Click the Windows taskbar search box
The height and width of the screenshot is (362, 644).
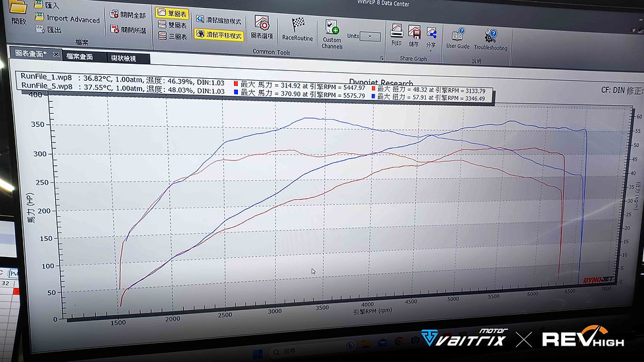(305, 351)
